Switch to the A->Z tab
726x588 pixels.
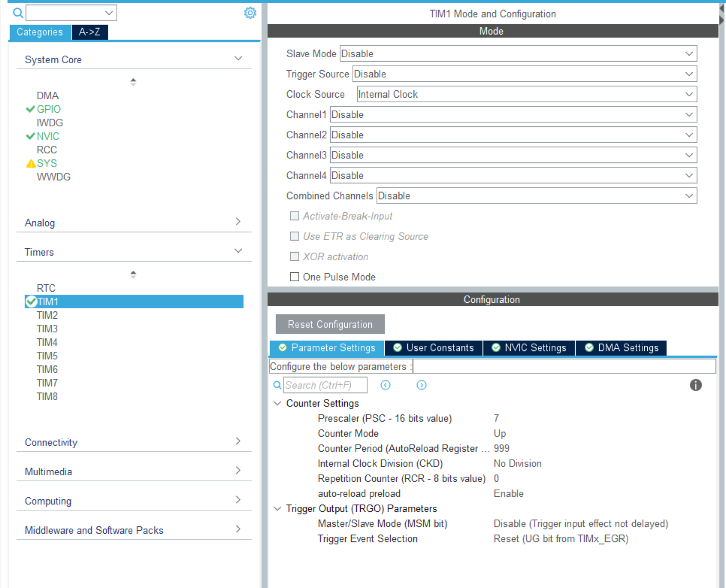coord(90,32)
